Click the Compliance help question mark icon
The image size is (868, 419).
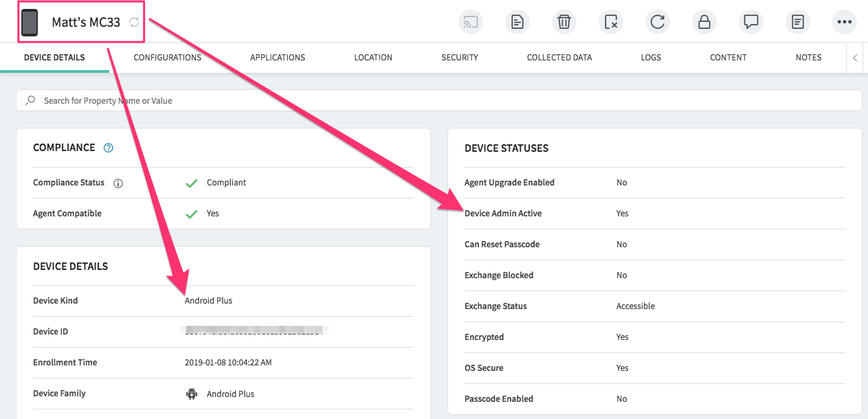click(x=108, y=148)
